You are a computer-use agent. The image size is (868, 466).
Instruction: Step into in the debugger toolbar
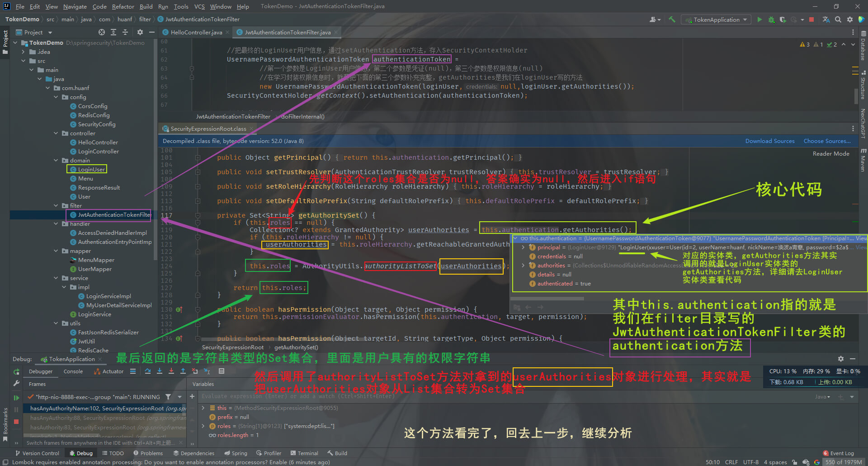coord(160,371)
